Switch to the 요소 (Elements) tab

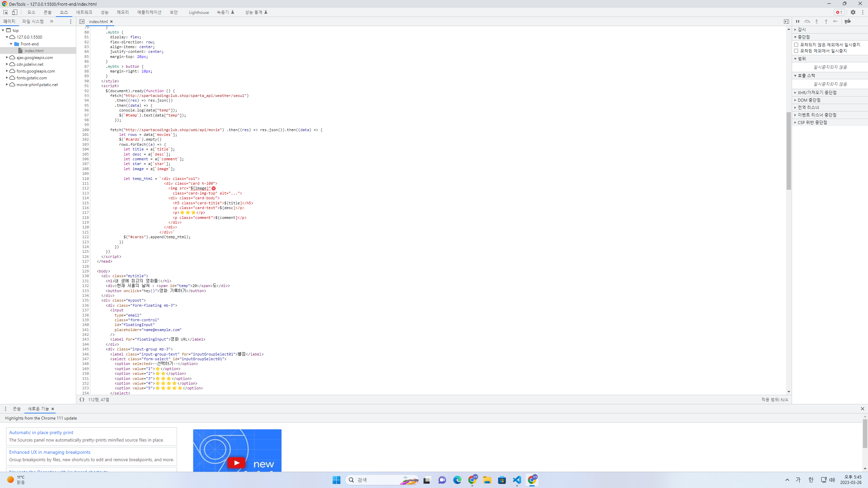pyautogui.click(x=31, y=12)
